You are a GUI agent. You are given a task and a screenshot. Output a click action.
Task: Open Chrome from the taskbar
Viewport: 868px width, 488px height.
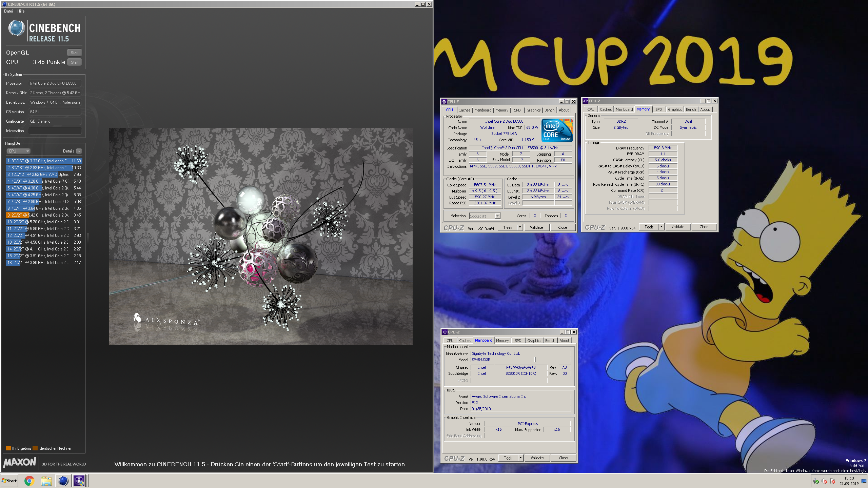(x=29, y=481)
